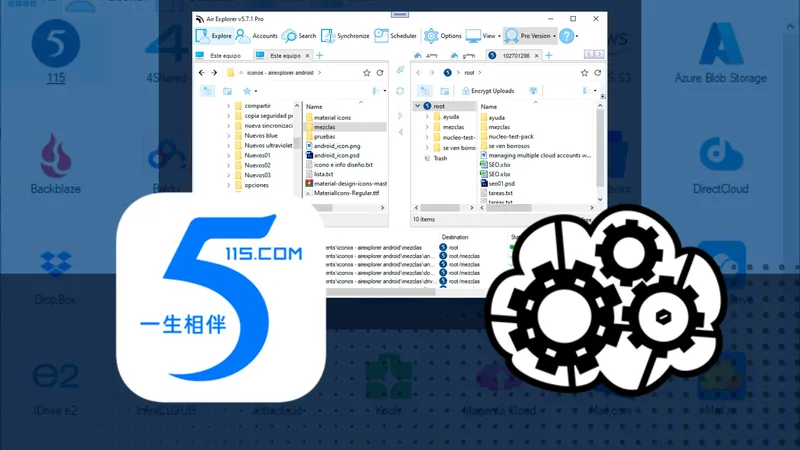The width and height of the screenshot is (800, 450).
Task: Expand the Nuevos blue tree folder
Action: click(x=229, y=135)
